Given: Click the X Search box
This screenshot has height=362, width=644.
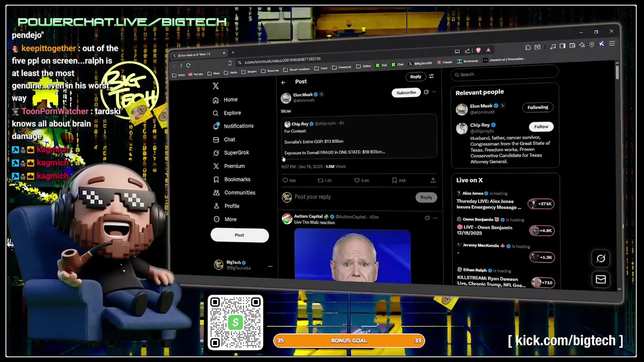Looking at the screenshot, I should click(x=505, y=74).
